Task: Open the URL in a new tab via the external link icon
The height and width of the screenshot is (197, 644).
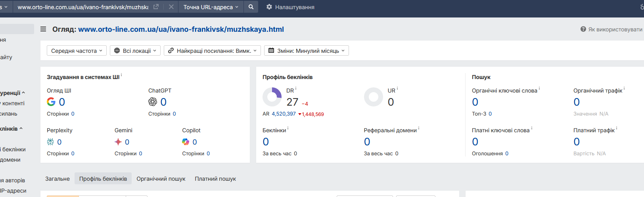Action: click(156, 7)
